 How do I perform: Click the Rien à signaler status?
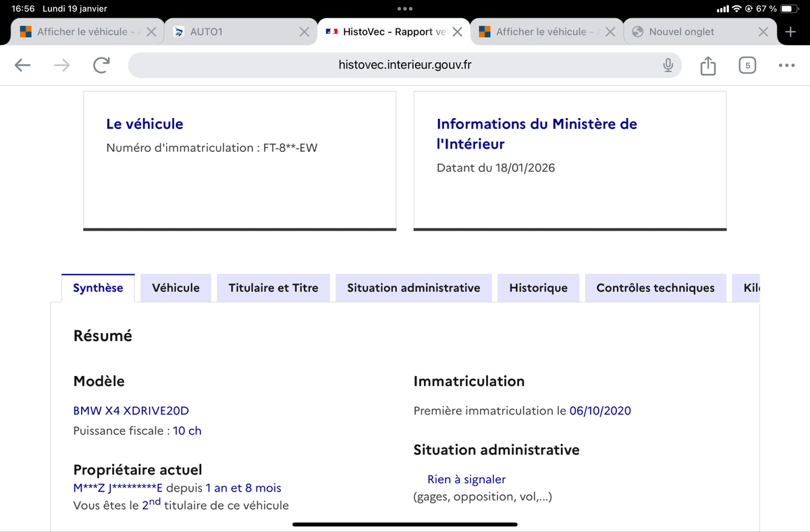pyautogui.click(x=466, y=479)
